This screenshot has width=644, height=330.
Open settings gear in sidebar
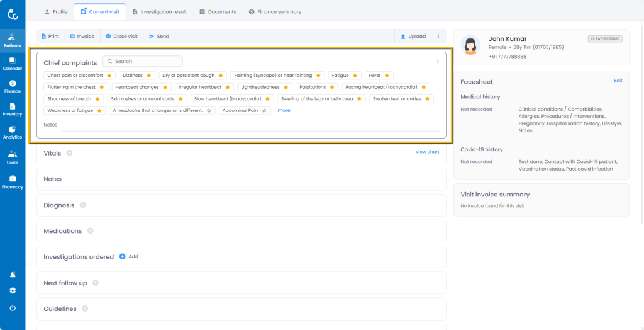(x=13, y=291)
